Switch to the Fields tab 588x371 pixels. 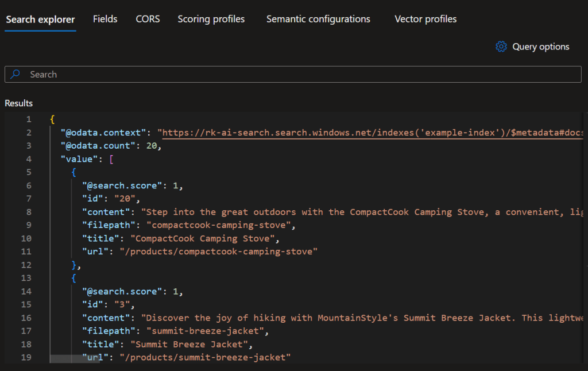click(105, 19)
